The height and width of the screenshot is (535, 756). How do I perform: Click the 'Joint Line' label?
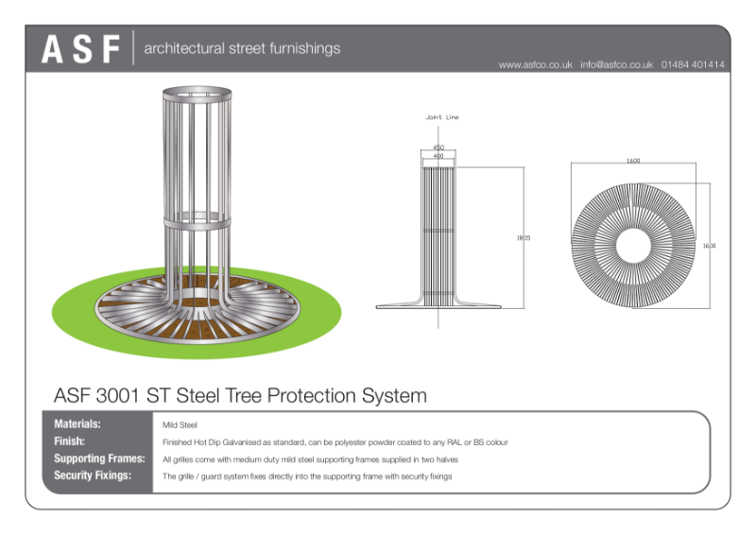pos(442,117)
